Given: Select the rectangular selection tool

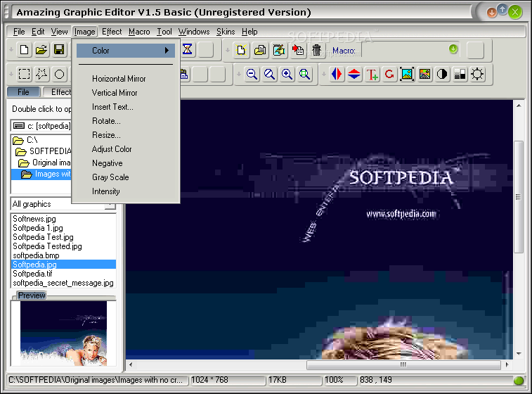Looking at the screenshot, I should (24, 74).
